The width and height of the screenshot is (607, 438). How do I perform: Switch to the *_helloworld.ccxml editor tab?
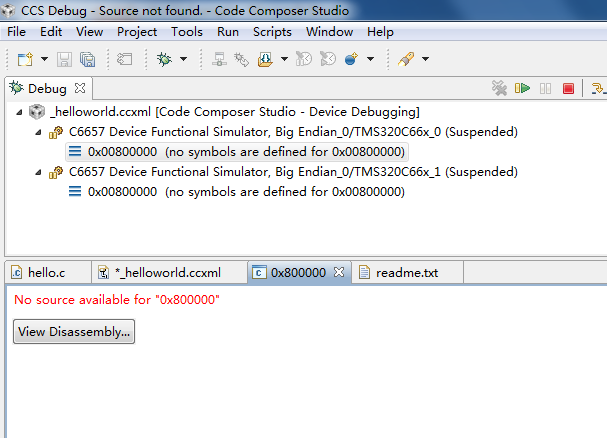point(168,273)
